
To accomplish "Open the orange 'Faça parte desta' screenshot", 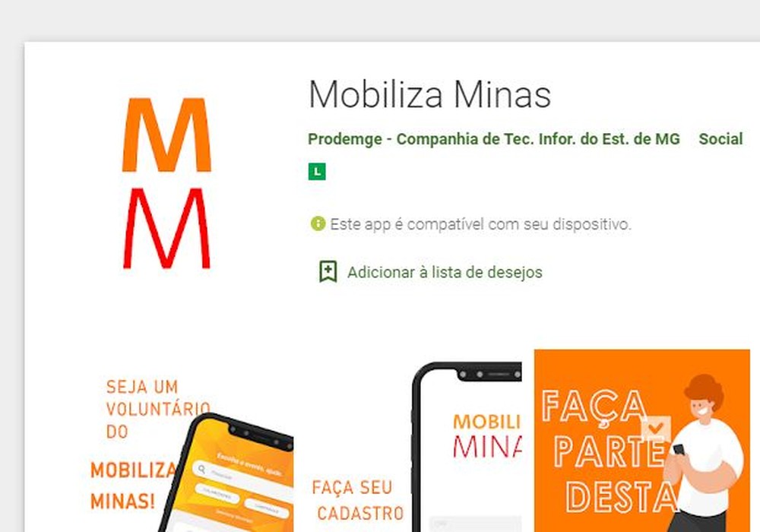I will 641,441.
